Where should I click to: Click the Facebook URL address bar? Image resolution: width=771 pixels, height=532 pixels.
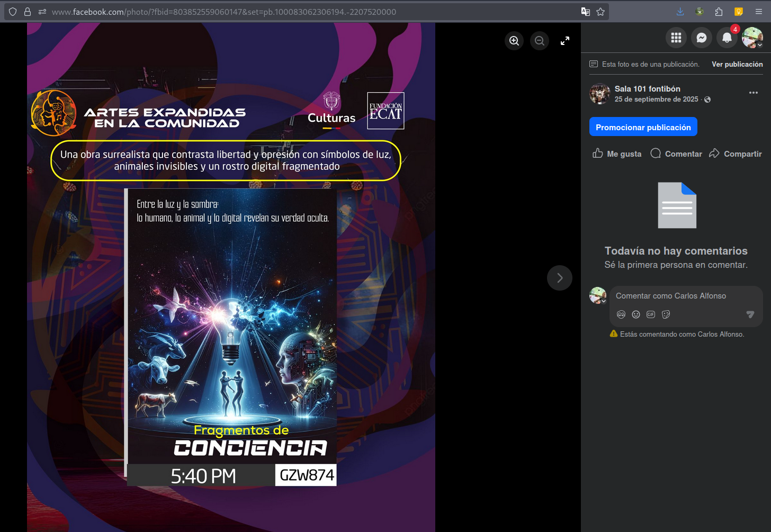coord(223,12)
